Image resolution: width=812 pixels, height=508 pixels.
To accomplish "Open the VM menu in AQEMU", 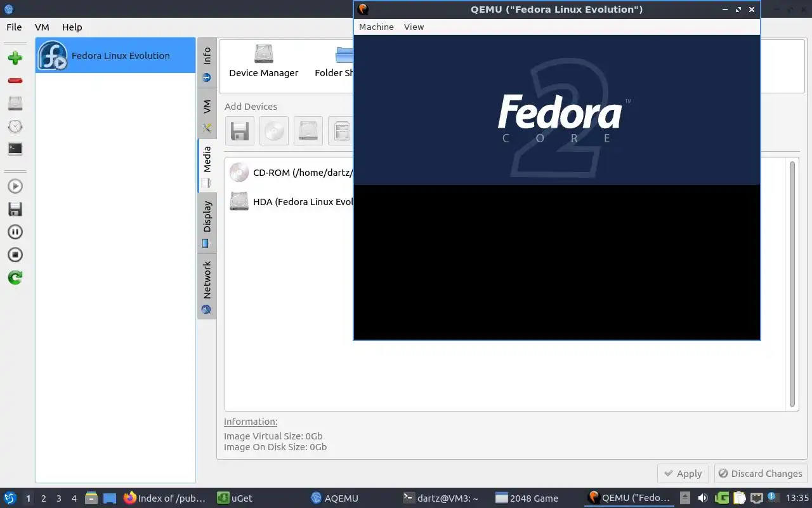I will coord(42,27).
